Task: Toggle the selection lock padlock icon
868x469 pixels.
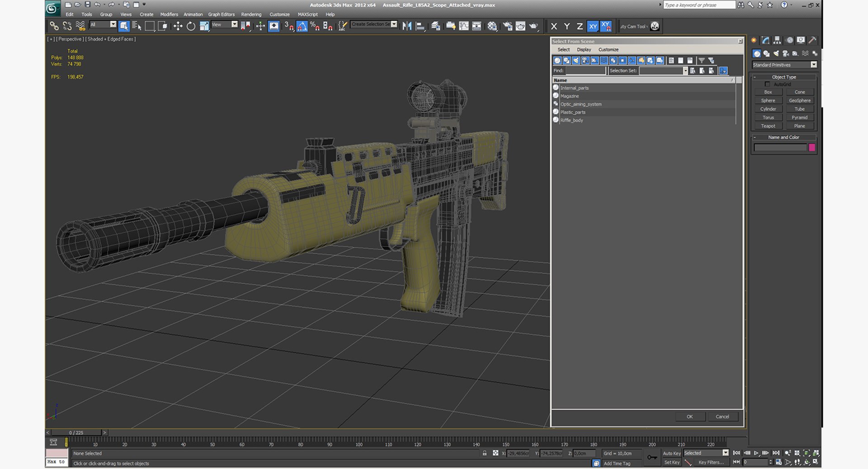Action: click(485, 453)
